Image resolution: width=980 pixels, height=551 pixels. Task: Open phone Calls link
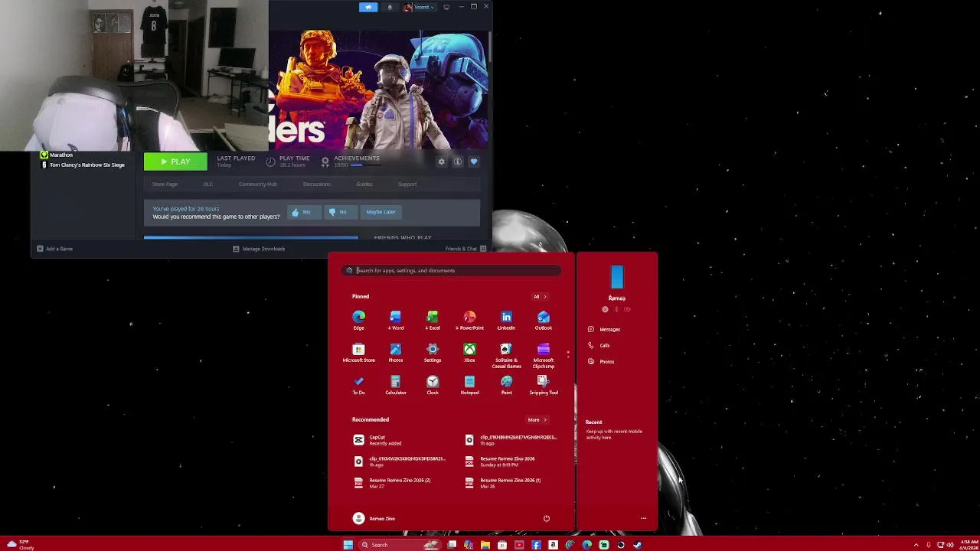pyautogui.click(x=599, y=345)
